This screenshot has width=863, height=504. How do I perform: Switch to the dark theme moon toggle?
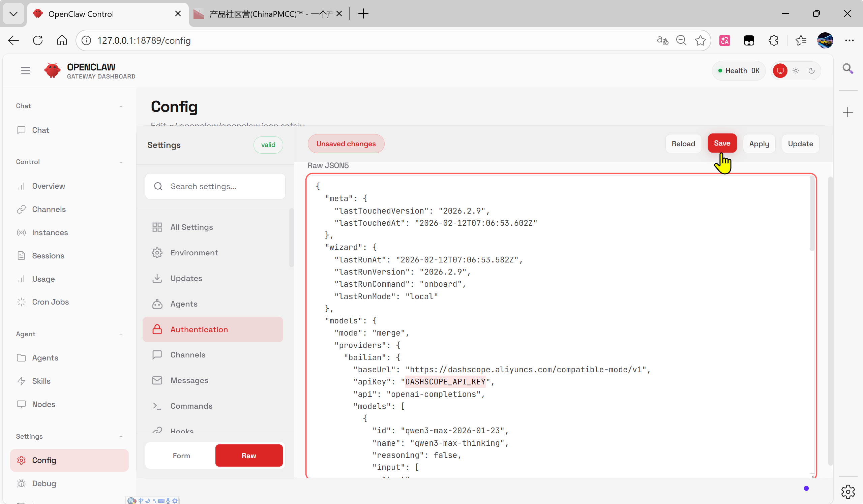[812, 71]
